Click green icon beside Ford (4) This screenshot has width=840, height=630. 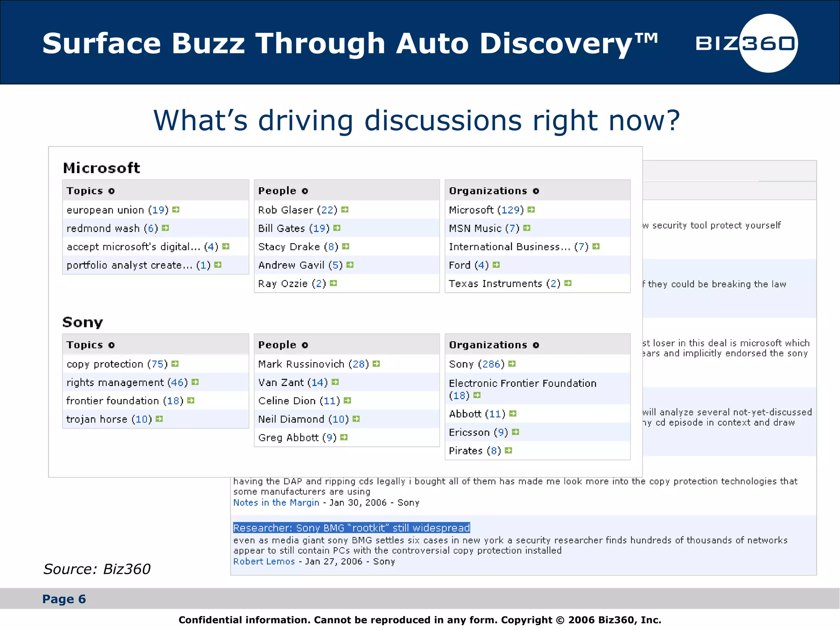496,265
